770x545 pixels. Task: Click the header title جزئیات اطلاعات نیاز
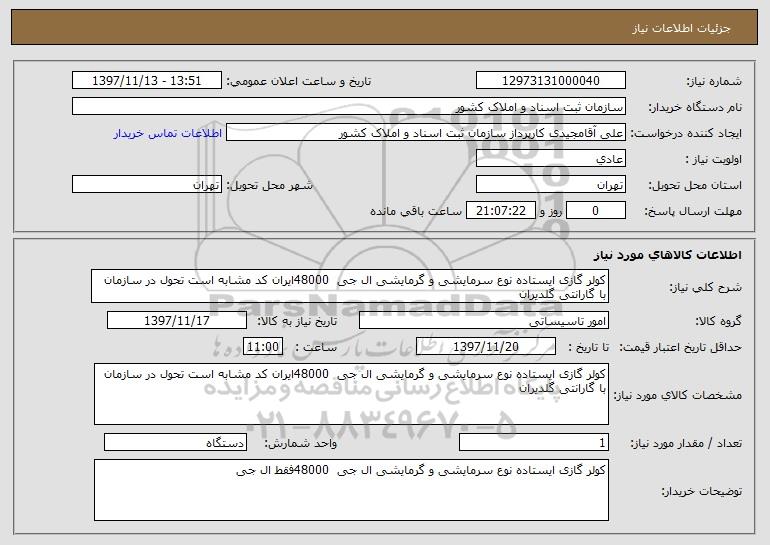(x=681, y=28)
